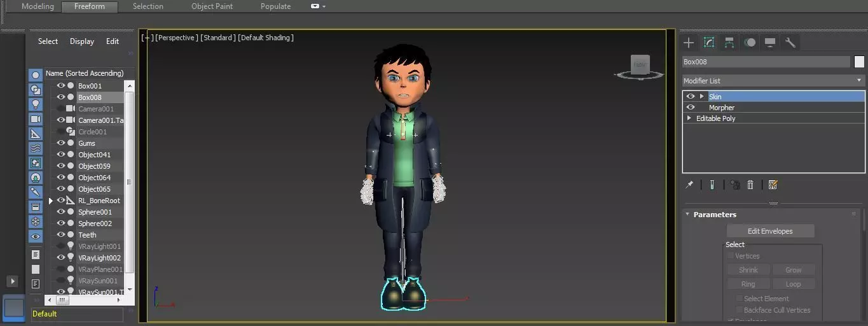Expand the Skin modifier sub-objects arrow
Image resolution: width=868 pixels, height=326 pixels.
pyautogui.click(x=701, y=96)
